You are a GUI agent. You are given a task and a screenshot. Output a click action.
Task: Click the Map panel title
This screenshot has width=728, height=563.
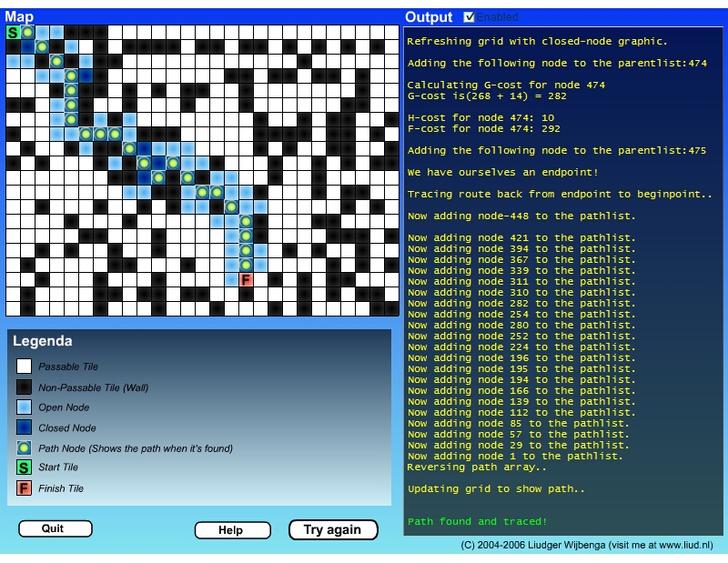[20, 16]
